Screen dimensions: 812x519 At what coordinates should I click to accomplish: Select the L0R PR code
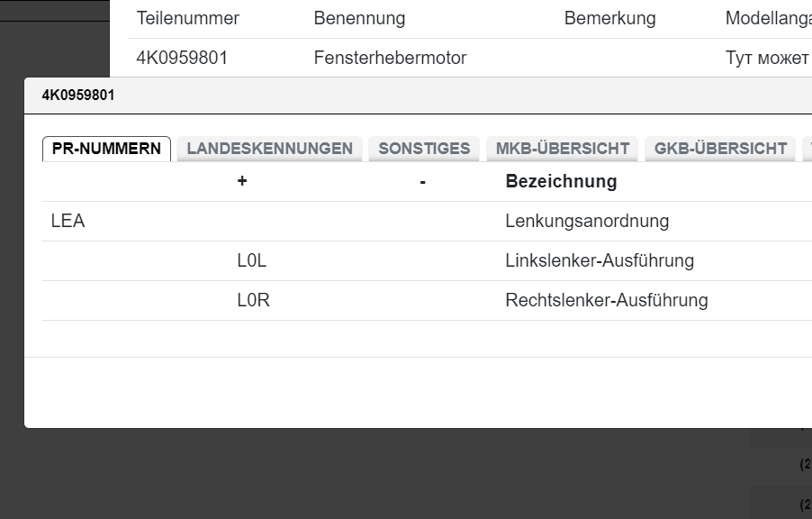point(253,300)
